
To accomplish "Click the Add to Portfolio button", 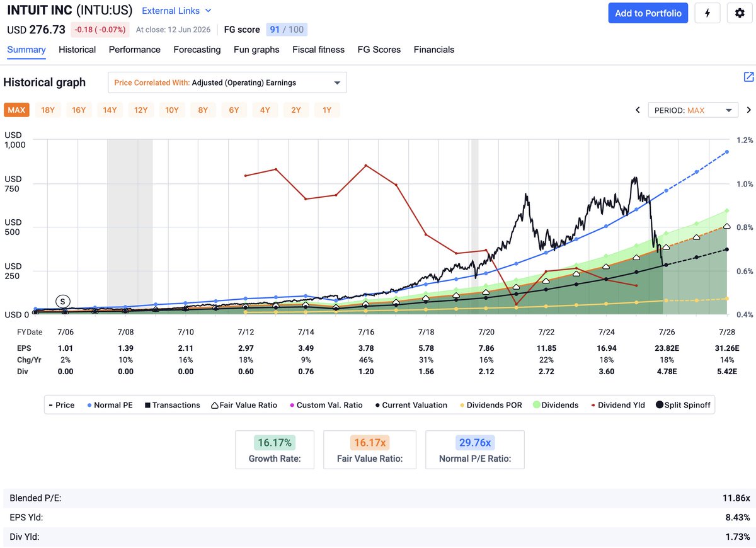I will pyautogui.click(x=648, y=13).
